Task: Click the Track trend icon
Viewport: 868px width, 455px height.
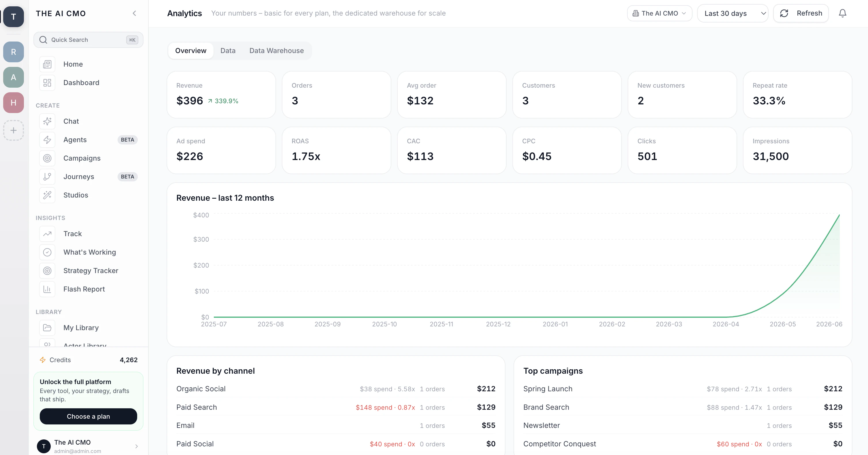Action: point(47,234)
